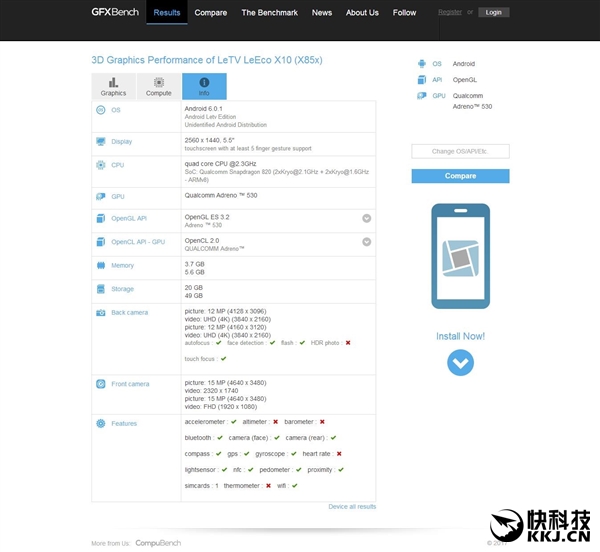Click the GPU row icon in the table

click(x=101, y=197)
